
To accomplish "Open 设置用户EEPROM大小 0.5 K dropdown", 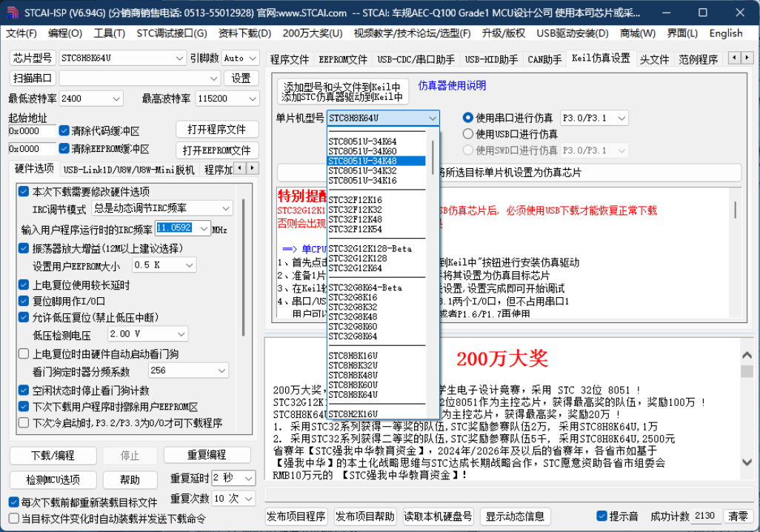I will (164, 265).
